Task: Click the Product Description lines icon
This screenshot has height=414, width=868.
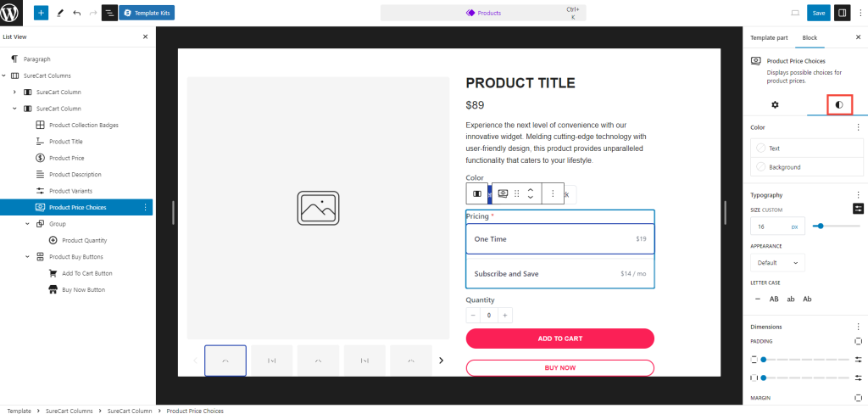Action: tap(40, 175)
